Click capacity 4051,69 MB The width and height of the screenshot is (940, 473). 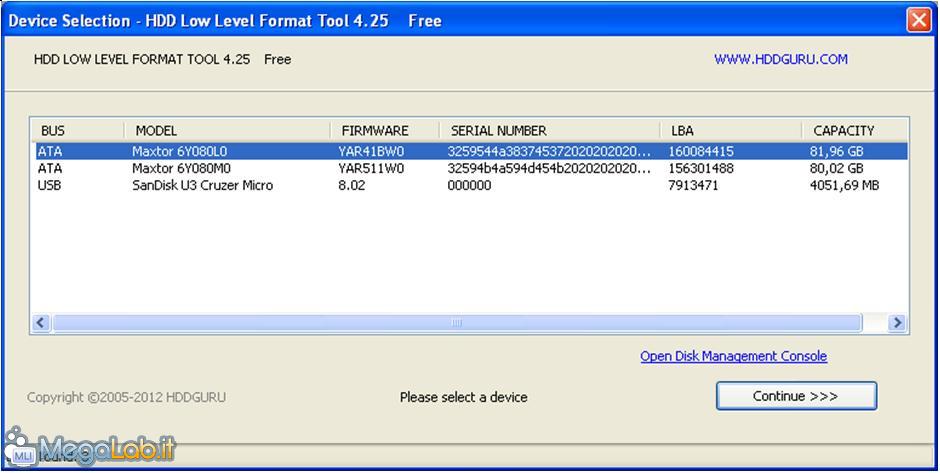844,185
